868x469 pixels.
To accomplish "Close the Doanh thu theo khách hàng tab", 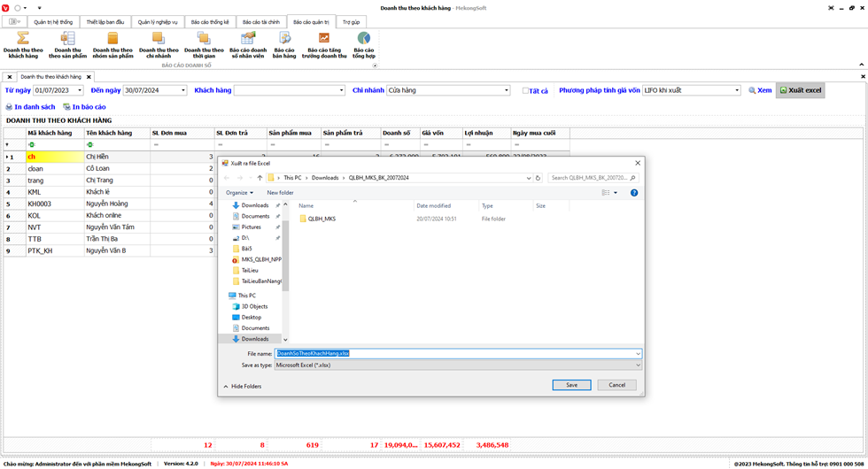I will coord(89,77).
